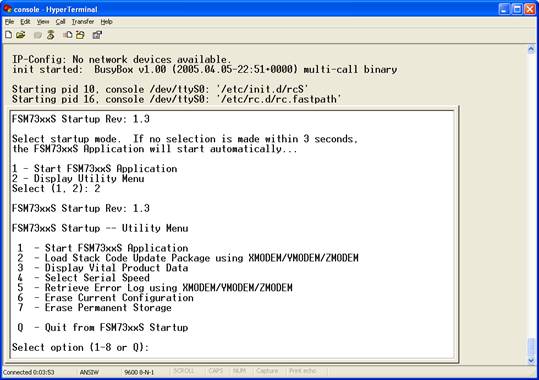
Task: Click the vertical scrollbar thumb
Action: pos(531,347)
